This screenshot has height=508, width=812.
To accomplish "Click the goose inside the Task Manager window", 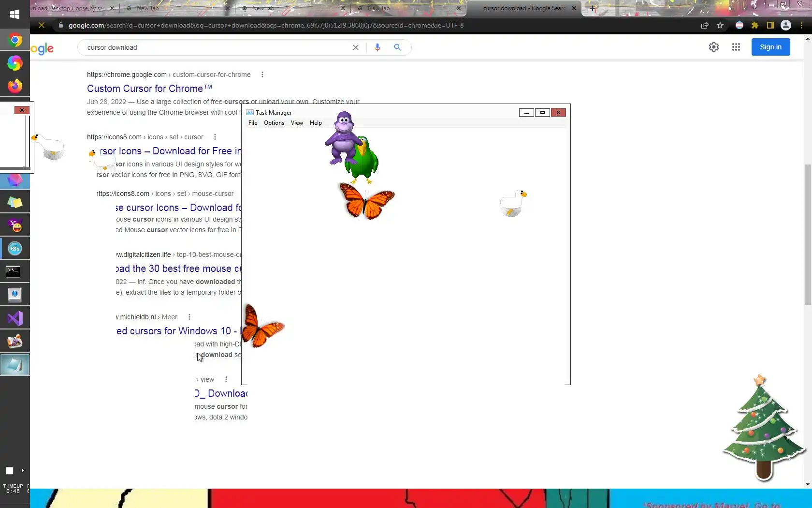I will tap(513, 203).
